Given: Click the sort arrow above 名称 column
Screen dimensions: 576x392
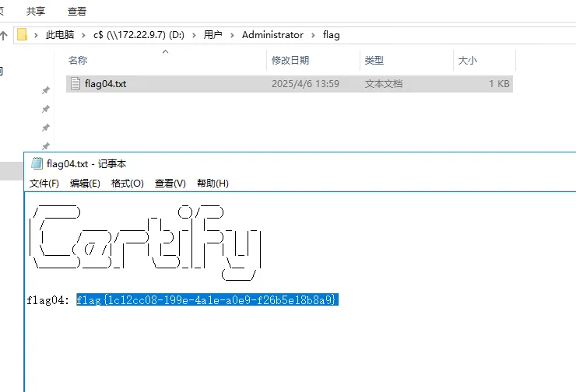Looking at the screenshot, I should [x=165, y=52].
